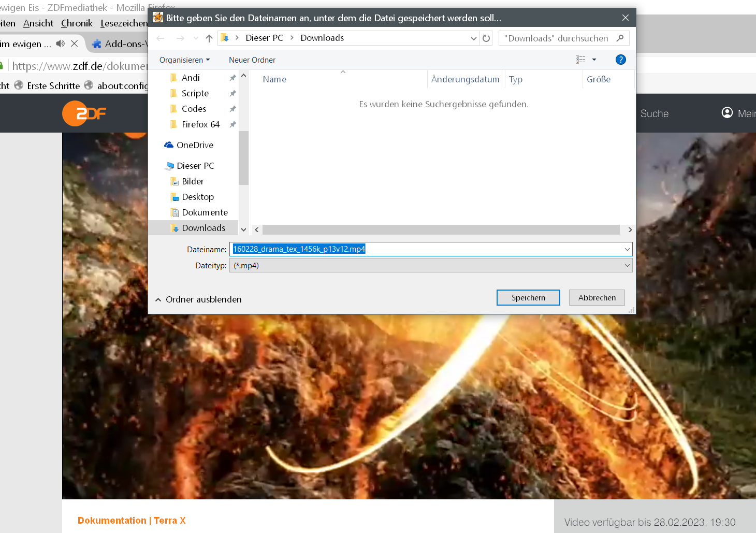This screenshot has height=533, width=756.
Task: Select the Desktop folder in sidebar
Action: click(x=197, y=197)
